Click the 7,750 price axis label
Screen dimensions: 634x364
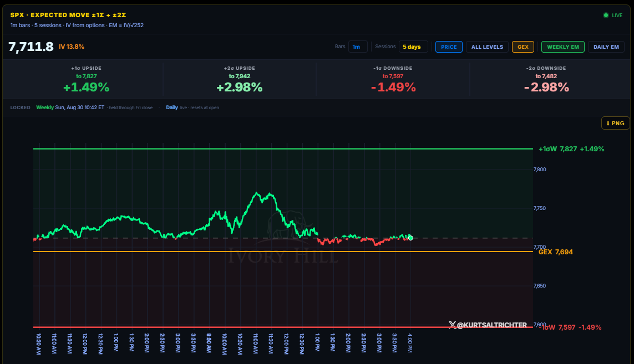(540, 208)
